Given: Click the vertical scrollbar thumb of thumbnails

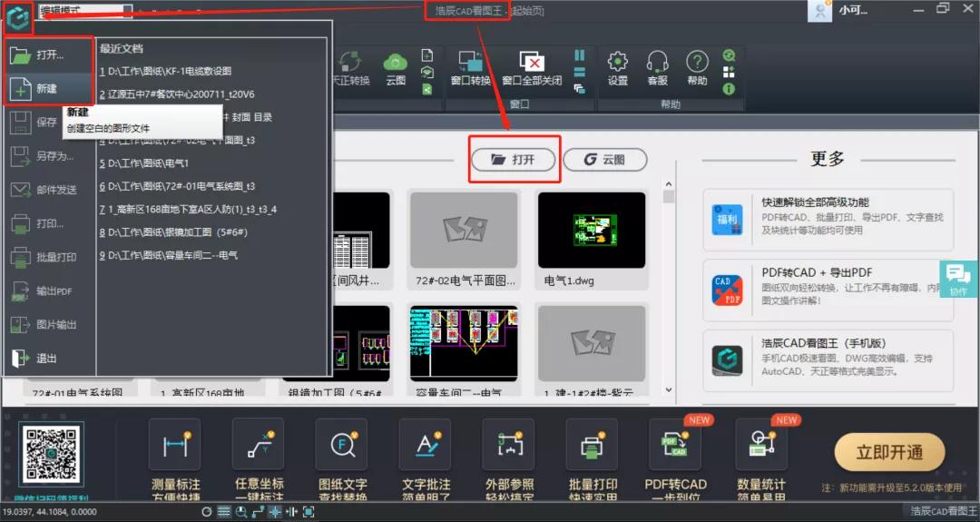Looking at the screenshot, I should (668, 197).
